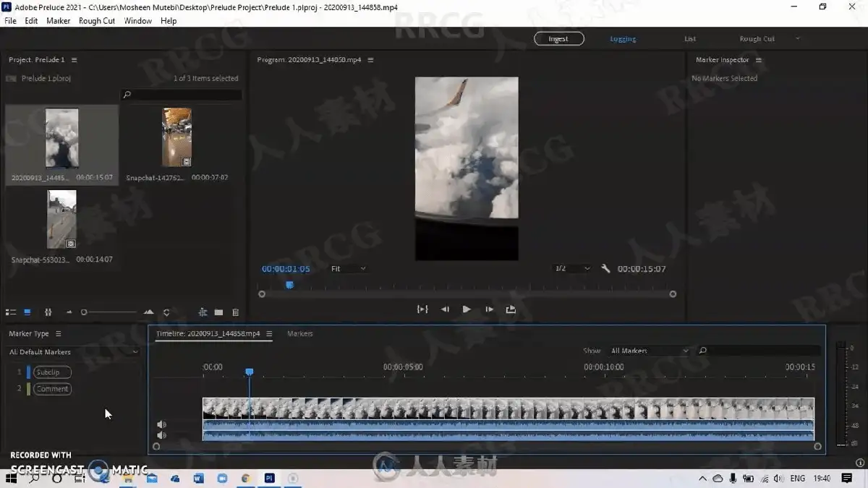Screen dimensions: 868x488
Task: Play the clip in the monitor
Action: (467, 309)
